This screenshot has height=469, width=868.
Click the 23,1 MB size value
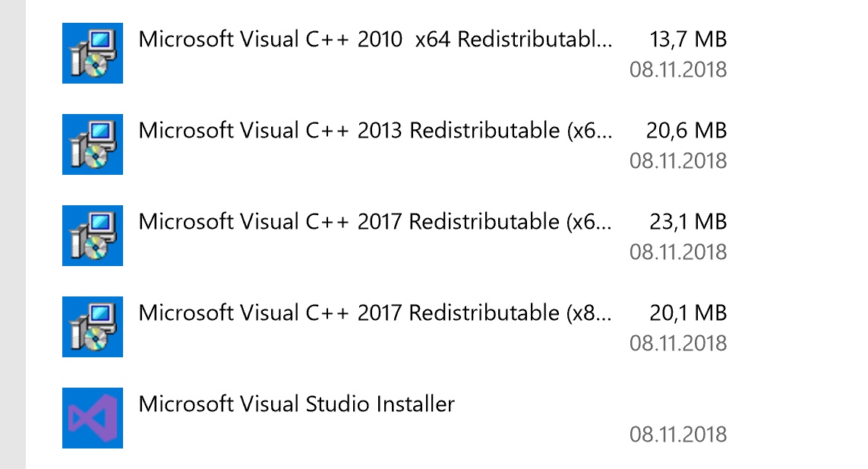688,222
